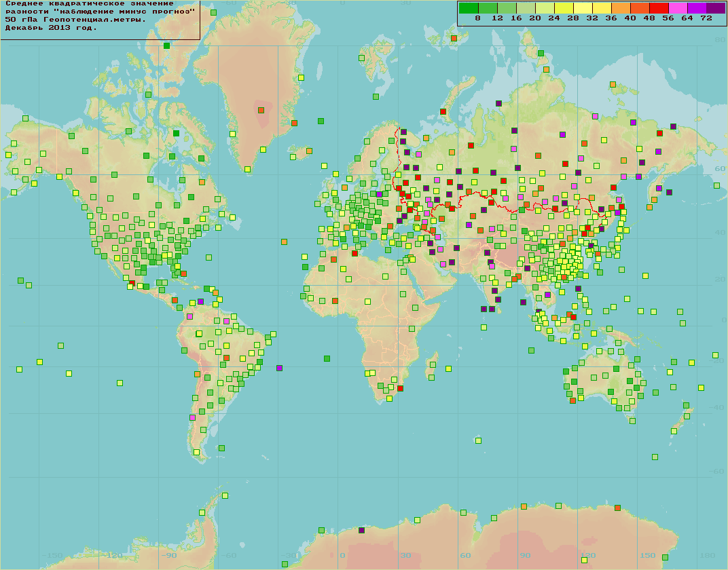728x570 pixels.
Task: Click red marker on South Africa's east coast
Action: coord(400,389)
